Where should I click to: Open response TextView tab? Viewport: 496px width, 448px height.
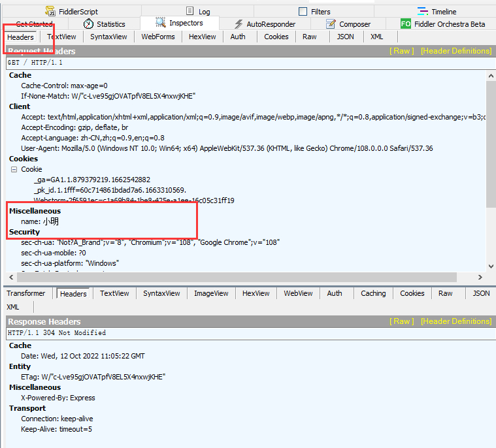click(x=114, y=293)
